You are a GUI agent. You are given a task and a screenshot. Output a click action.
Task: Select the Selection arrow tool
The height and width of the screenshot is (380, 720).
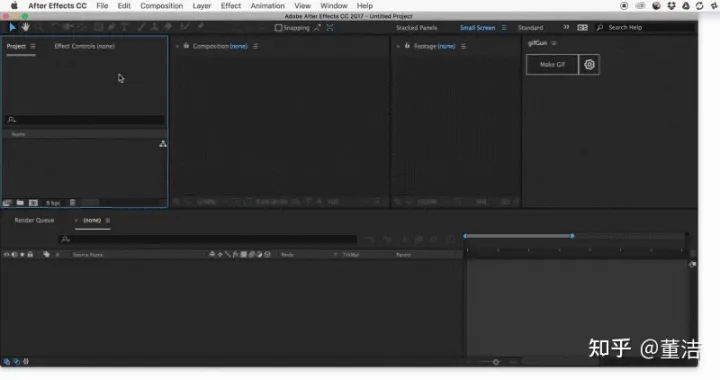click(12, 28)
